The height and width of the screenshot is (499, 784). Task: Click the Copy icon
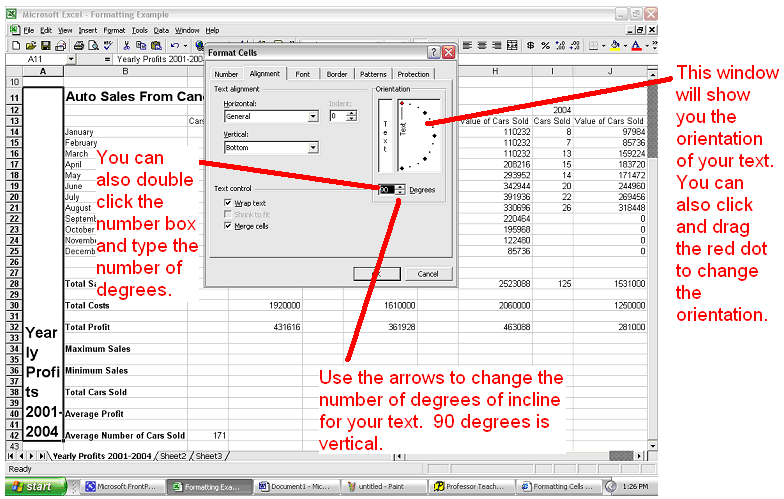(141, 46)
